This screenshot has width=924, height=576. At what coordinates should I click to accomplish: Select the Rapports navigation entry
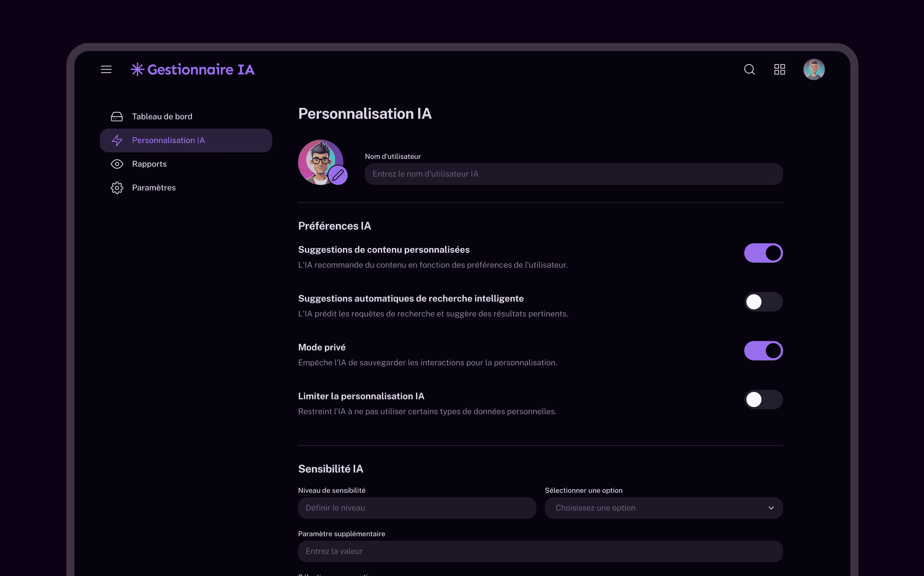click(x=149, y=164)
